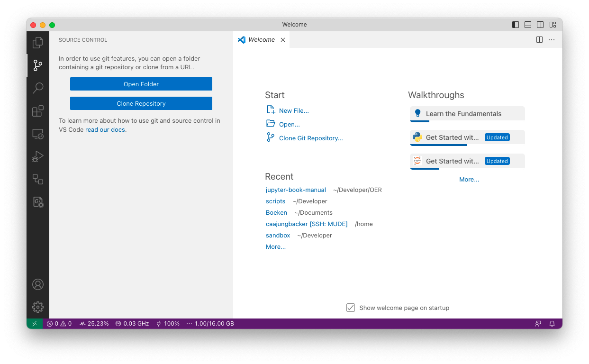Uncheck Show welcome page on startup
Screen dimensions: 589x364
pyautogui.click(x=350, y=308)
